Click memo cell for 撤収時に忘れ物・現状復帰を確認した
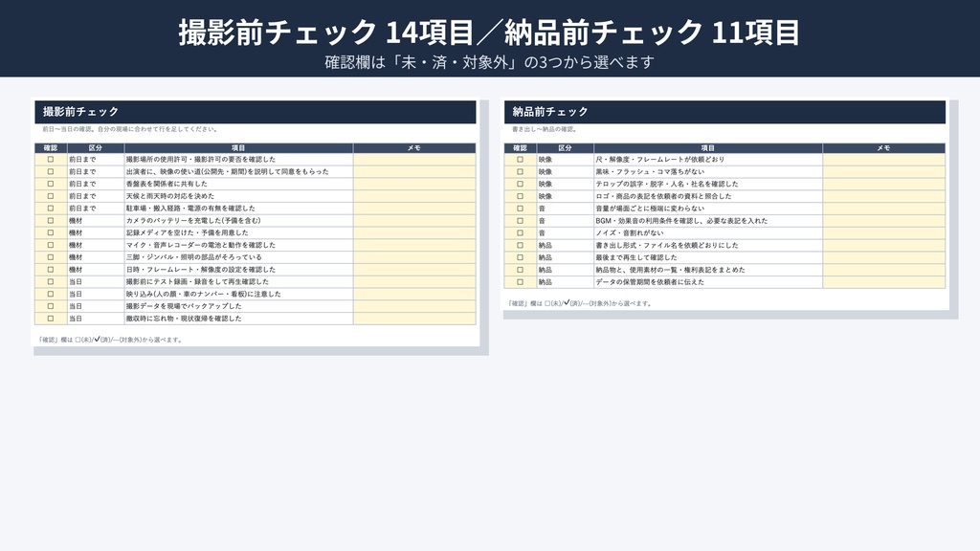980x551 pixels. click(x=414, y=319)
